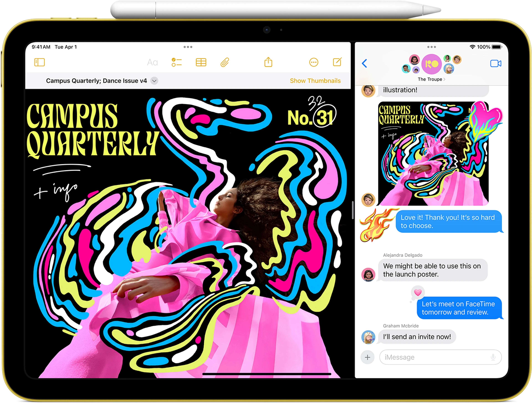Tap the split view divider handle

[353, 210]
